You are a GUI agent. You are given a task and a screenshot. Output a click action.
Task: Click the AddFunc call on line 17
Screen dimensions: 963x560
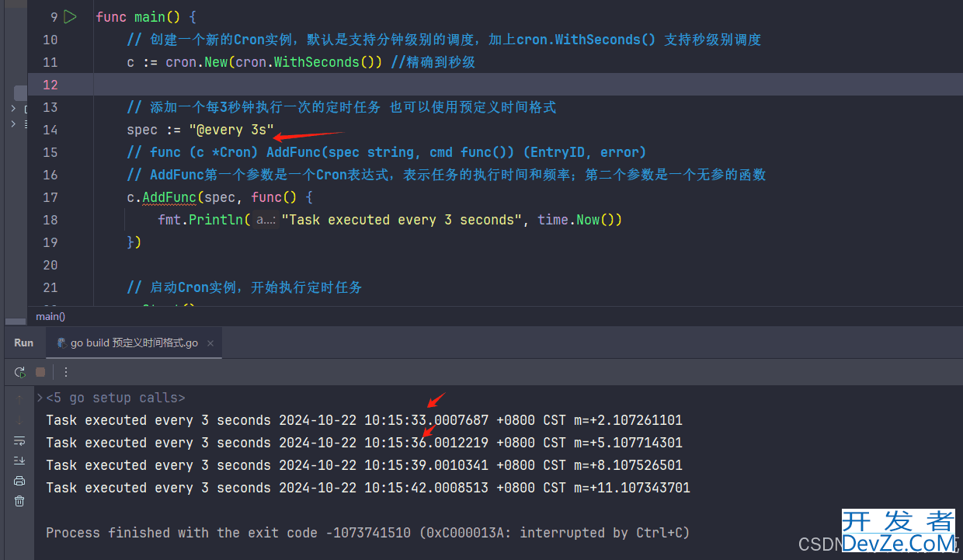click(x=169, y=197)
